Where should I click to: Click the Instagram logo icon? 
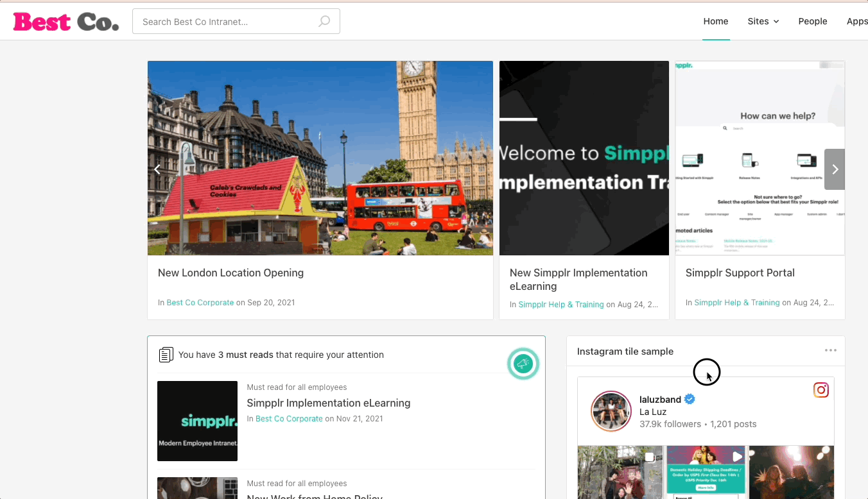[x=820, y=390]
